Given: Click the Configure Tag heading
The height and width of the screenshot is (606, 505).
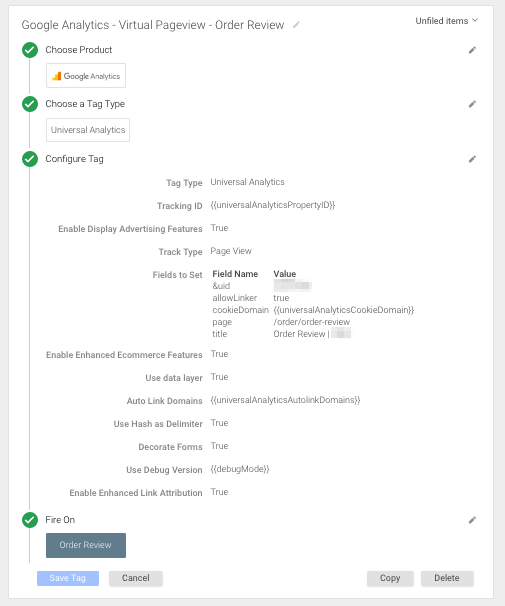Looking at the screenshot, I should click(x=75, y=159).
